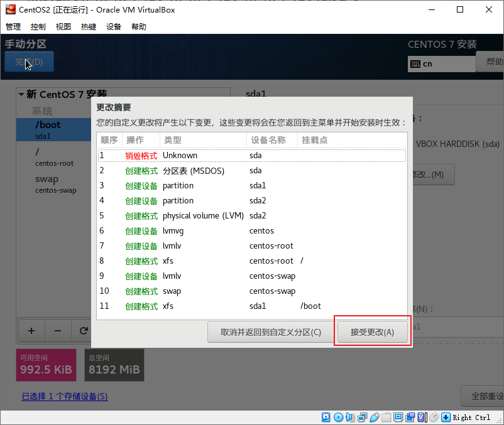The height and width of the screenshot is (425, 504).
Task: Click the audio status icon
Action: [350, 417]
